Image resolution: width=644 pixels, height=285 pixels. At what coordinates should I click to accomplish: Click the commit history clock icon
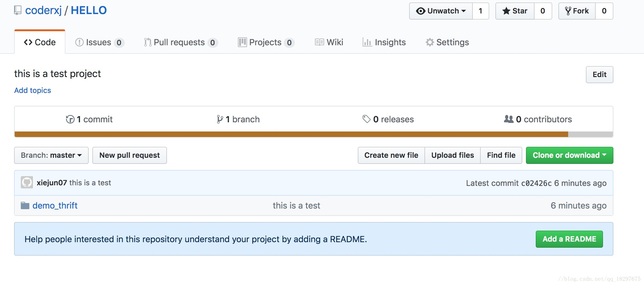pyautogui.click(x=70, y=119)
